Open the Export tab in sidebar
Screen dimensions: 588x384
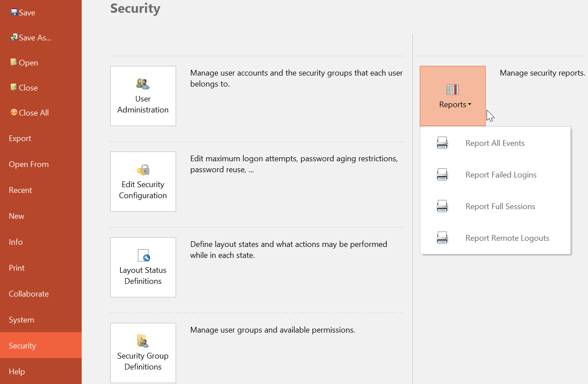tap(20, 138)
